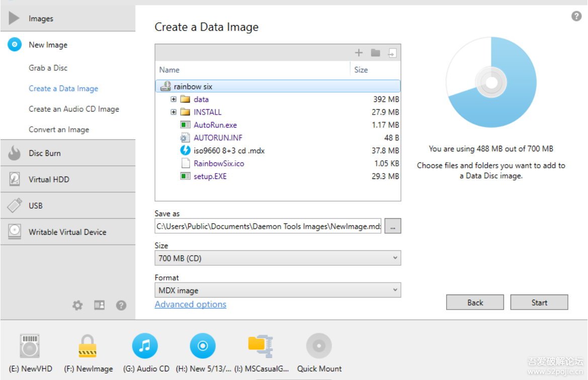Expand the INSTALL folder node
This screenshot has width=588, height=380.
pyautogui.click(x=173, y=112)
